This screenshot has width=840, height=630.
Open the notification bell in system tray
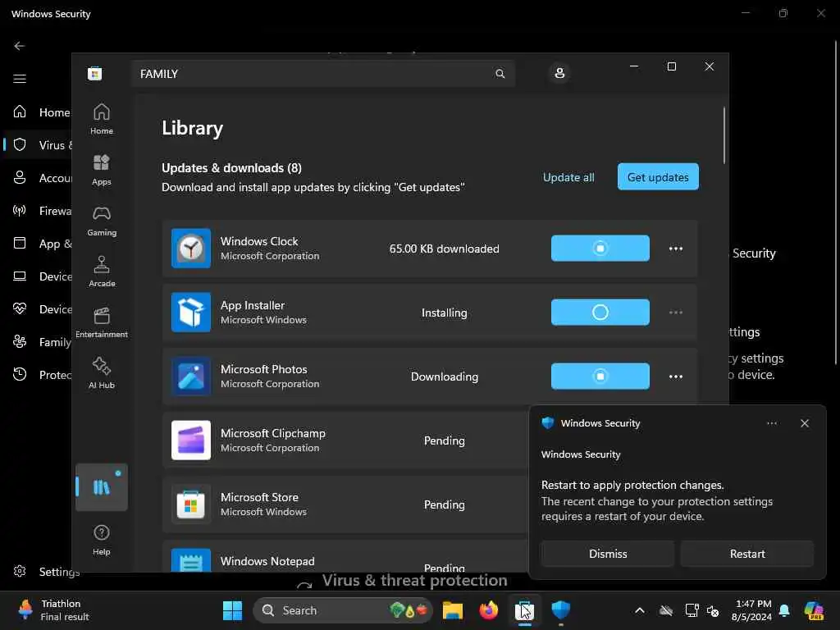[x=784, y=610]
